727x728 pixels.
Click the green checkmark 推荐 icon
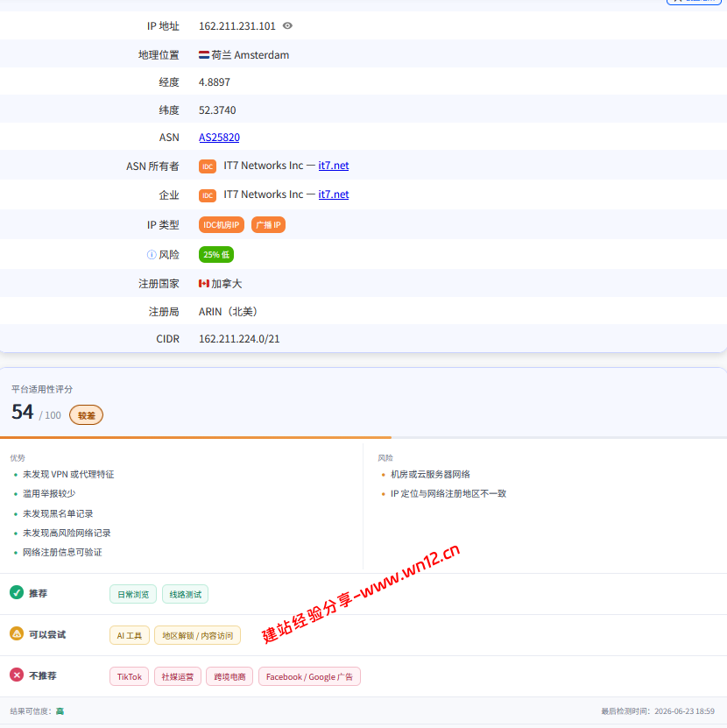coord(17,592)
